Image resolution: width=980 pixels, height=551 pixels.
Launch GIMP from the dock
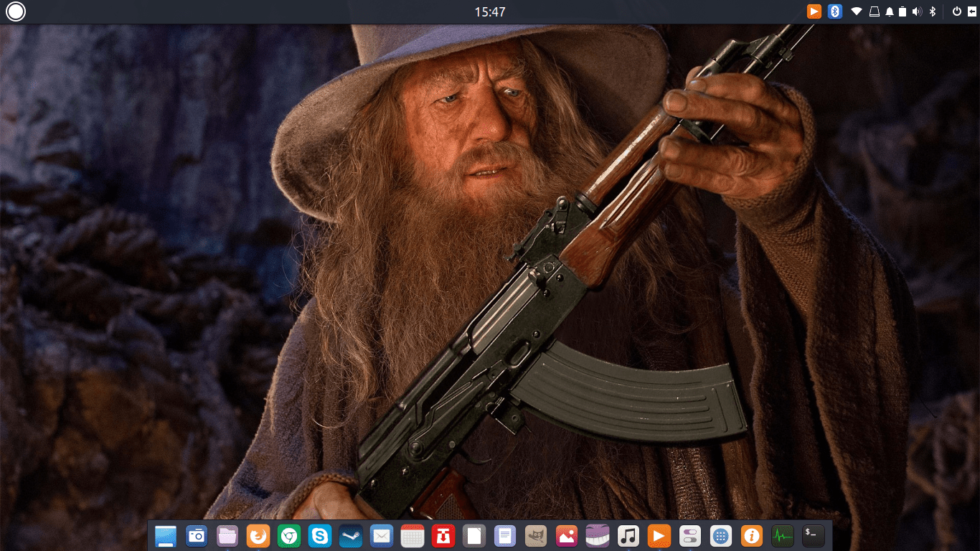point(536,535)
